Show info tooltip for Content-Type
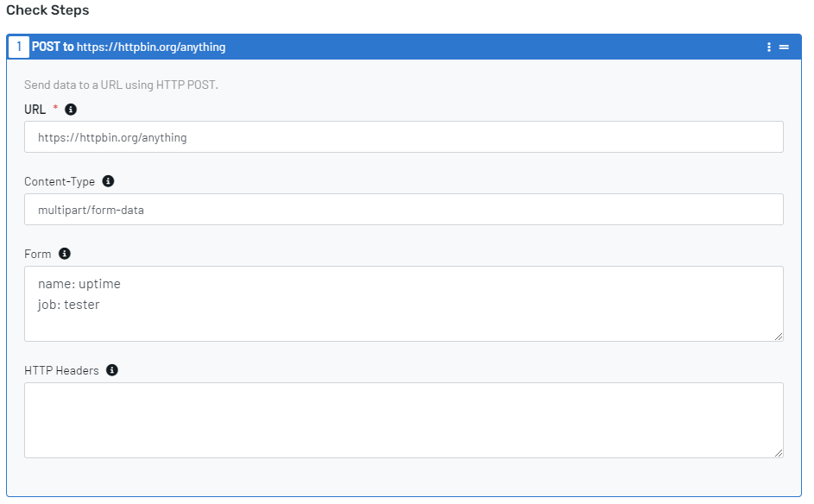814x504 pixels. [x=108, y=181]
